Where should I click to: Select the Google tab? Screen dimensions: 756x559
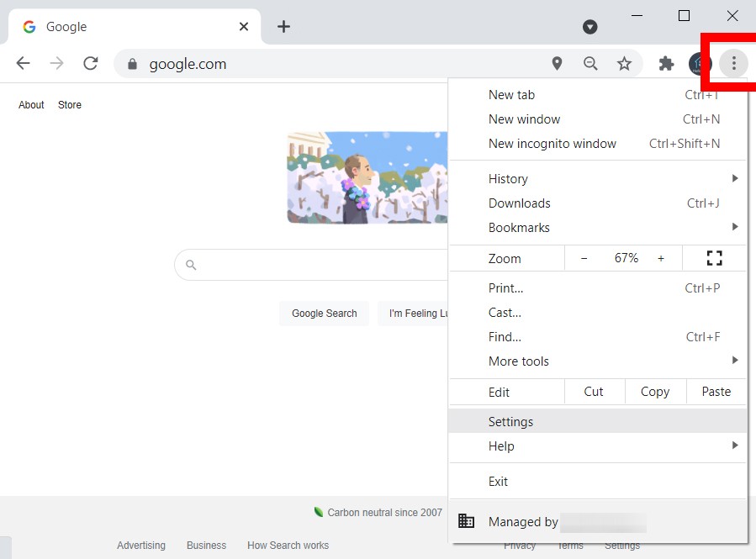(x=135, y=27)
